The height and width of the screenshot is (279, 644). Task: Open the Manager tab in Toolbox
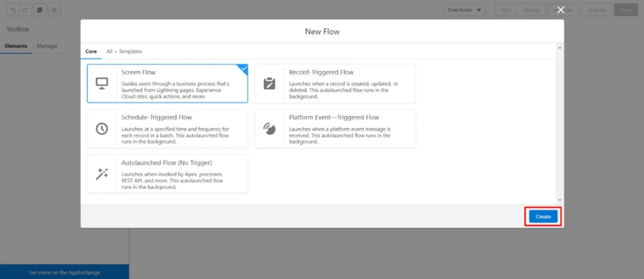tap(47, 46)
